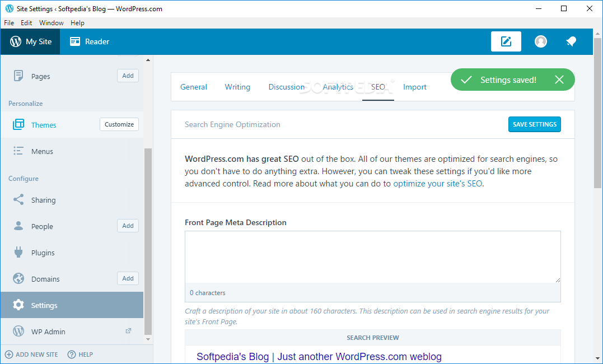Viewport: 603px width, 364px height.
Task: Open Reader in the top bar
Action: 90,41
